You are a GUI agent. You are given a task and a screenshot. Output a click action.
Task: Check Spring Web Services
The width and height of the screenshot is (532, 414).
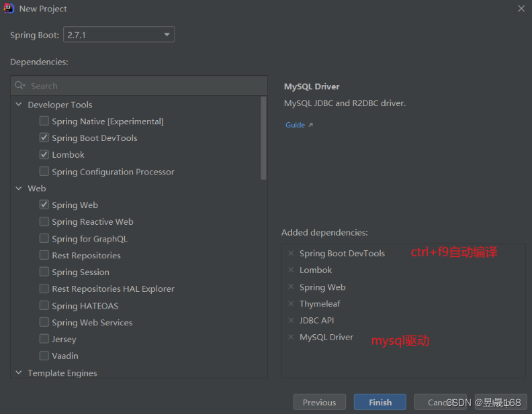[x=44, y=322]
